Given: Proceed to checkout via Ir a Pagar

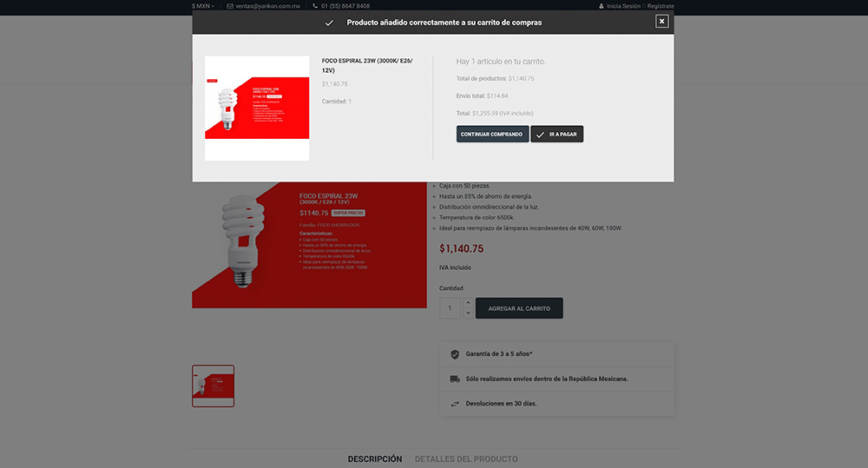Looking at the screenshot, I should (557, 135).
